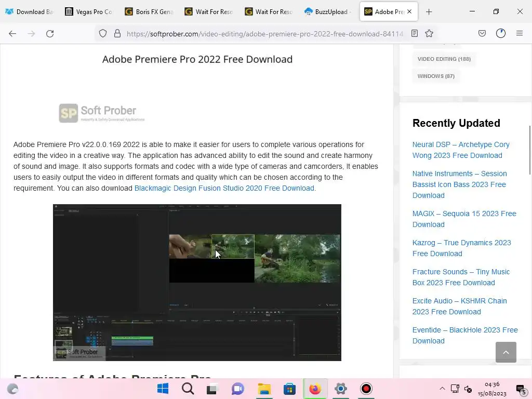Open the Firefox account/profile icon
Image resolution: width=532 pixels, height=399 pixels.
(x=501, y=33)
